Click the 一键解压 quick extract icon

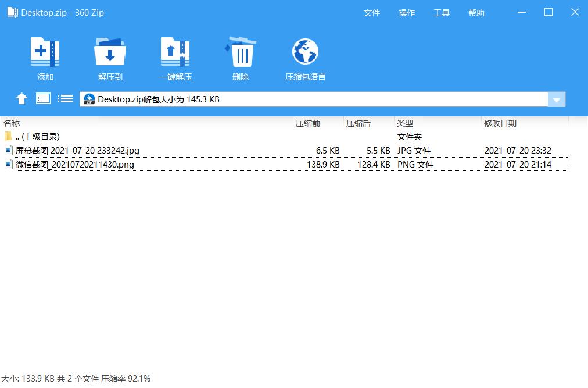175,56
